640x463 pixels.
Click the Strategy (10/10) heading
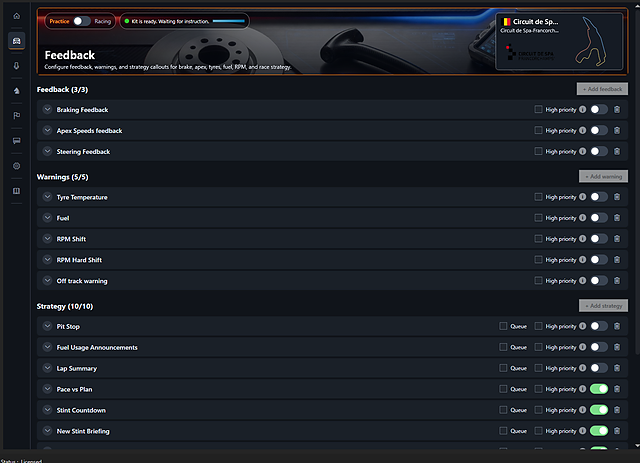[65, 306]
